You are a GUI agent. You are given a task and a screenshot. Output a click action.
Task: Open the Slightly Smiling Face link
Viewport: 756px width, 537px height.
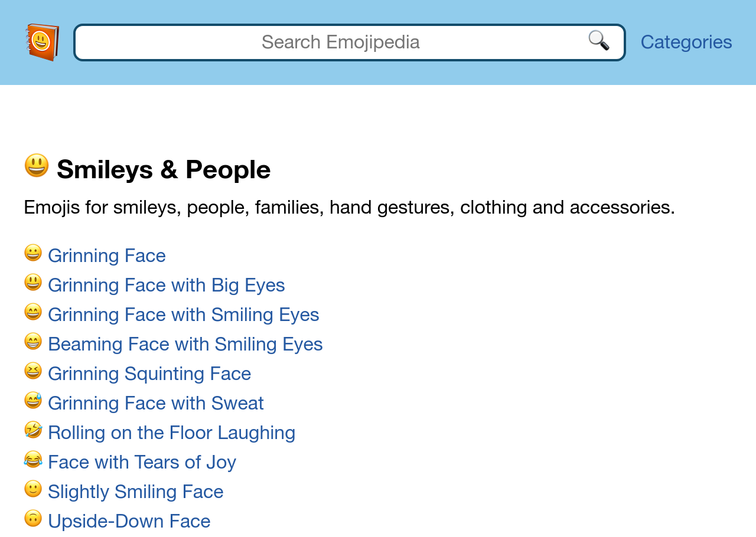pyautogui.click(x=136, y=492)
